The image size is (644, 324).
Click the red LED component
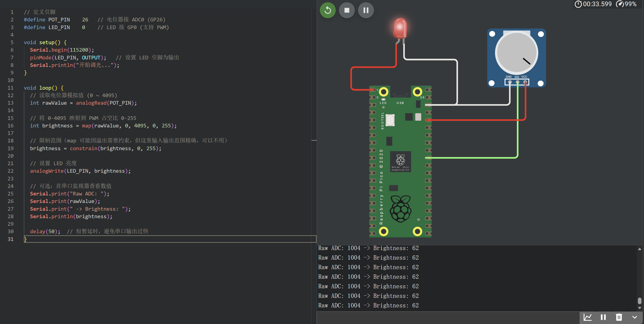[x=400, y=28]
